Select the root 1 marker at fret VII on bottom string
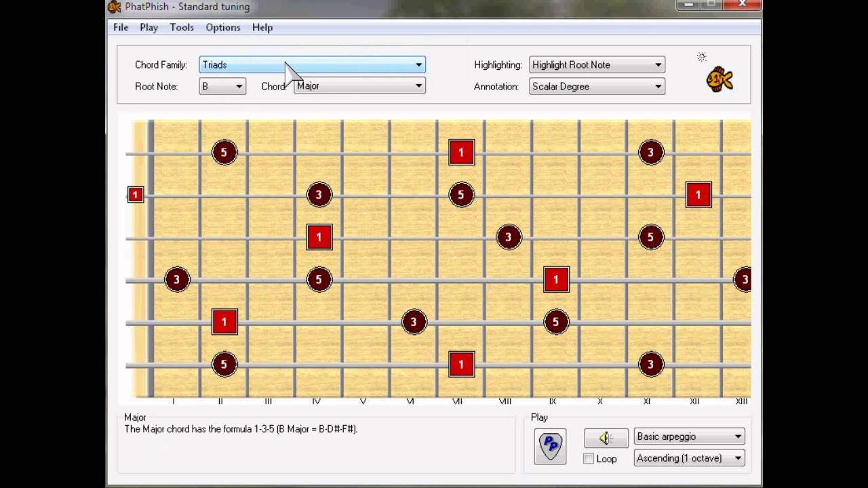This screenshot has height=488, width=868. [461, 365]
